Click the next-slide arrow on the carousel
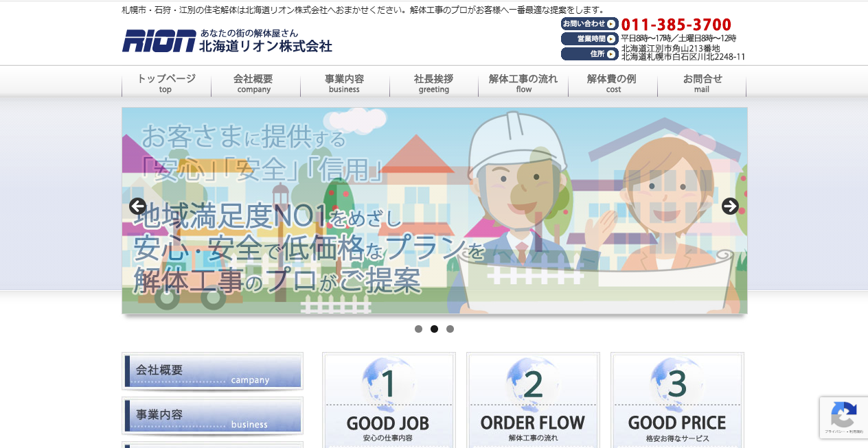 coord(731,206)
